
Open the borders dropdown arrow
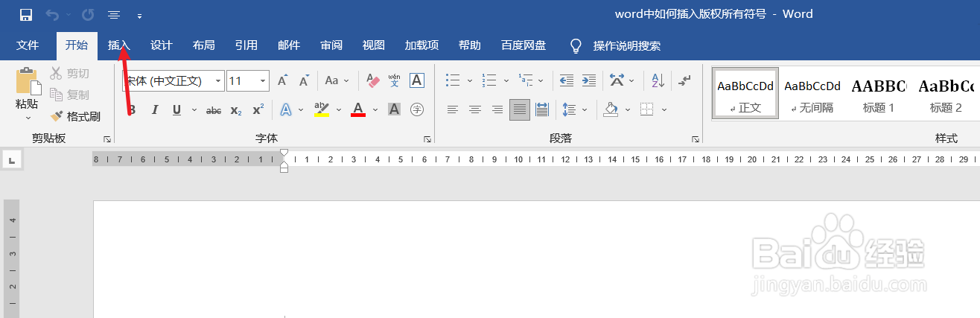[664, 110]
